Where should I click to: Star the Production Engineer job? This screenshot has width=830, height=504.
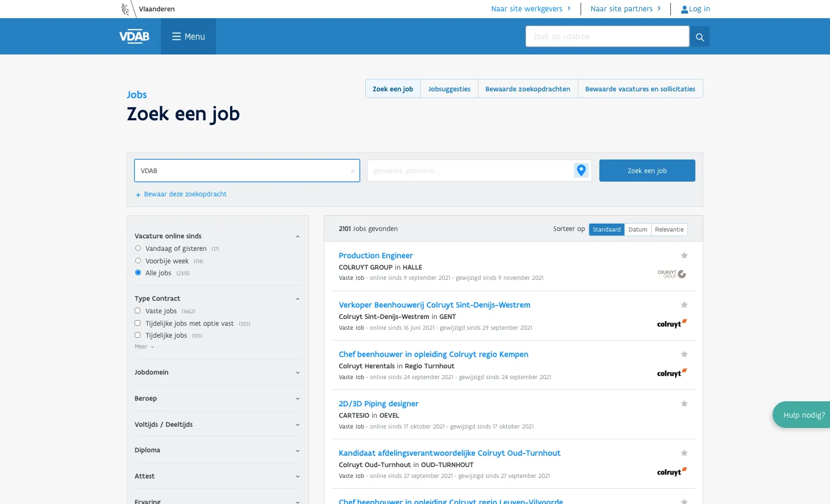pyautogui.click(x=684, y=255)
